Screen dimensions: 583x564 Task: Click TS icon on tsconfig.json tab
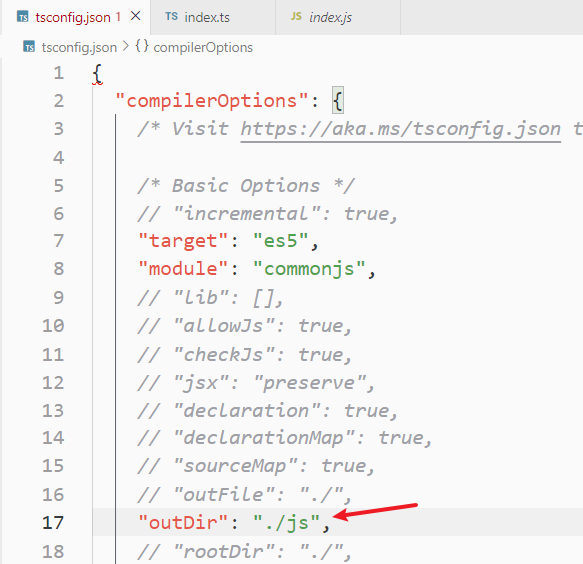(23, 17)
